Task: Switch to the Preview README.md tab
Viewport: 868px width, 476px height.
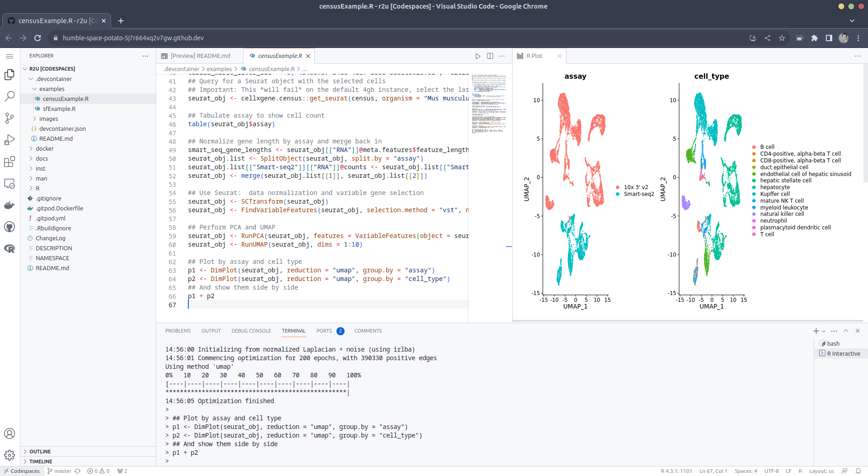Action: coord(200,56)
